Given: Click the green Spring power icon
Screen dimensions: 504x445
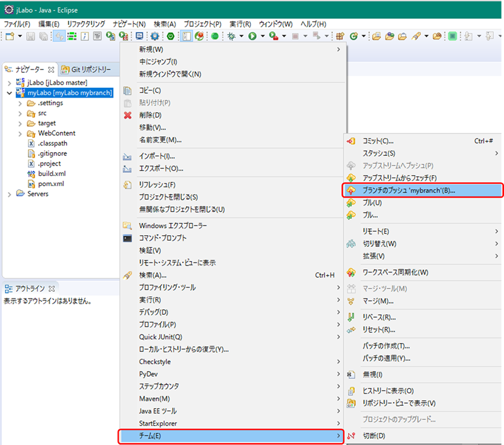Looking at the screenshot, I should (x=171, y=36).
